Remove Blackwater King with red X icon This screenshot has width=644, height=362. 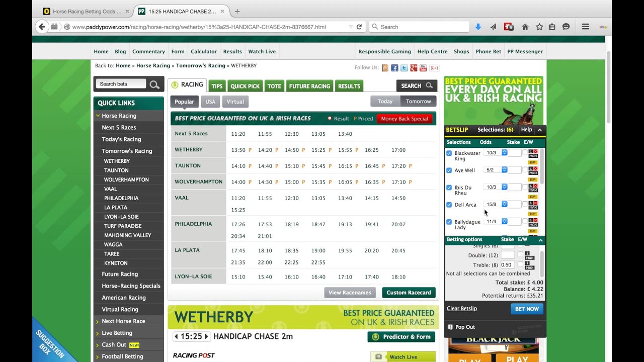pos(535,151)
